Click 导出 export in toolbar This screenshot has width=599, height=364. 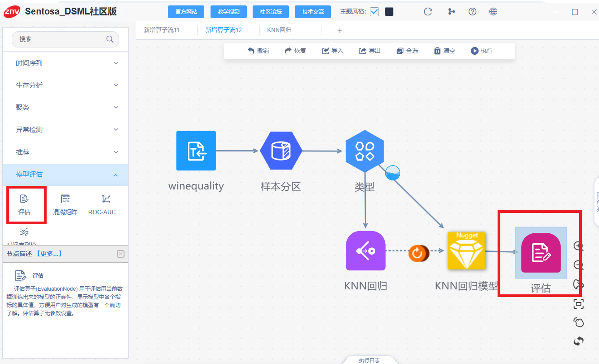[x=370, y=51]
